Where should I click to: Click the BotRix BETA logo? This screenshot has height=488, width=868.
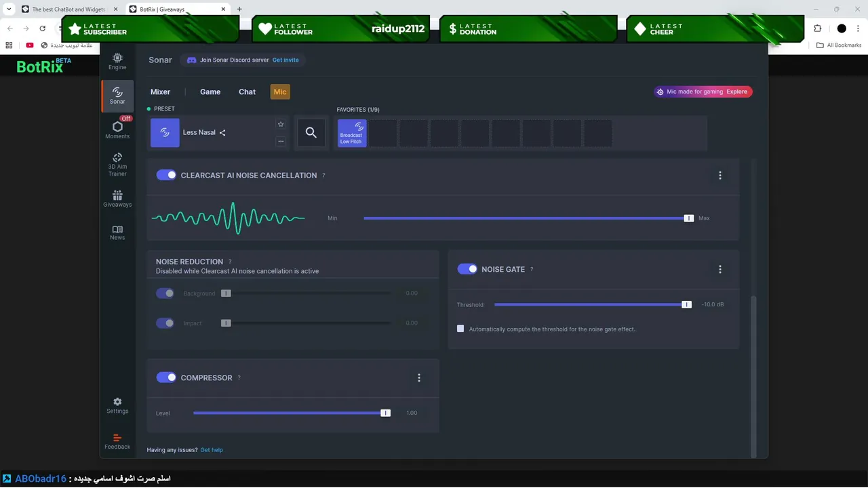(43, 66)
